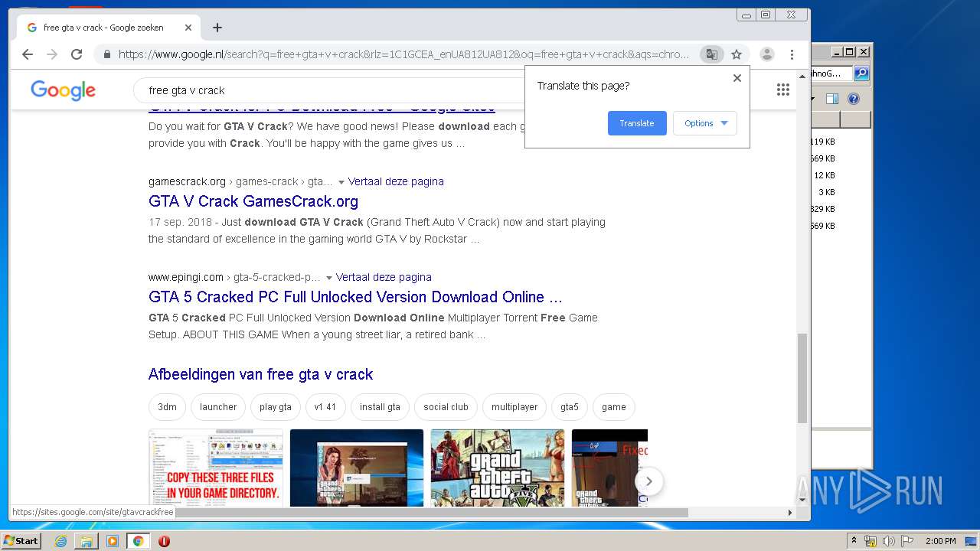Open the volume tray icon

889,541
